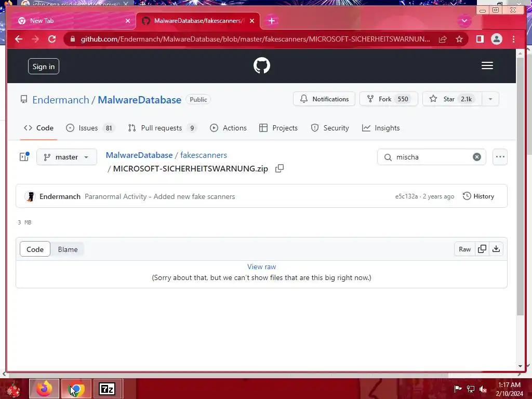Open Chrome from taskbar
This screenshot has height=399, width=532.
[76, 389]
